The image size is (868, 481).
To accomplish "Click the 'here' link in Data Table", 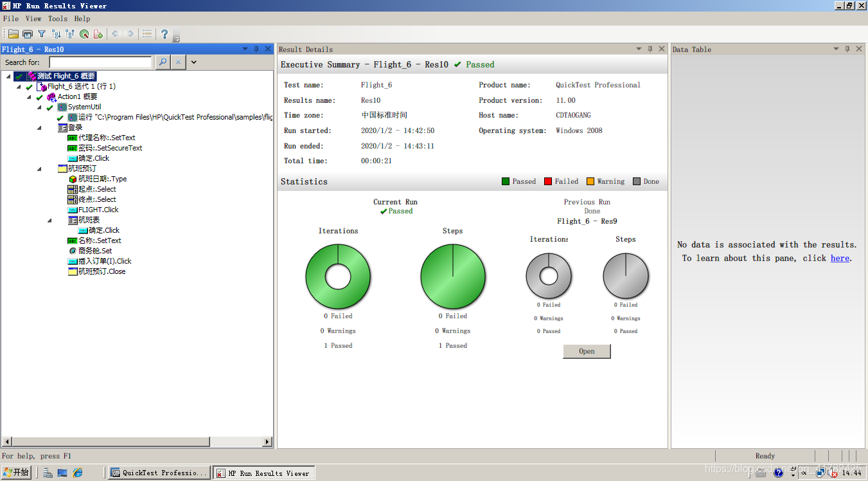I will coord(840,258).
